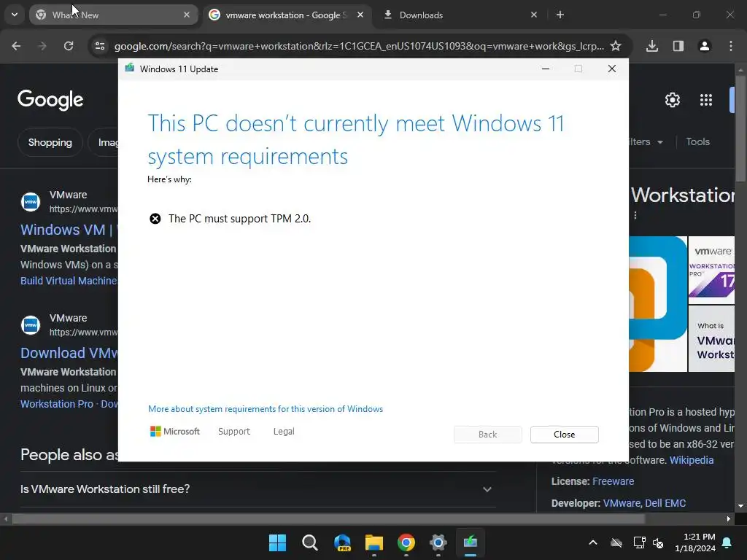This screenshot has width=747, height=560.
Task: Open Freeware license link
Action: [613, 481]
